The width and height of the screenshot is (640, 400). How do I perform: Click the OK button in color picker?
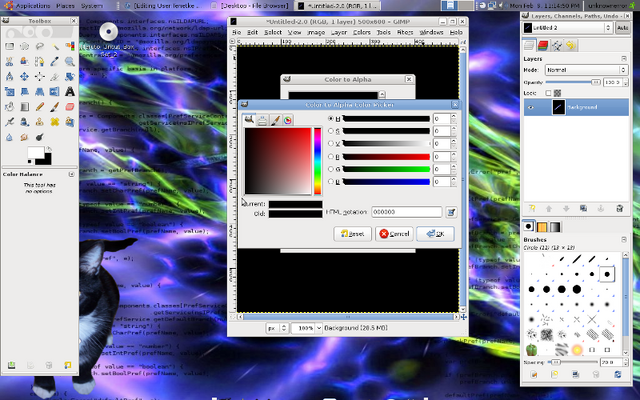tap(435, 234)
